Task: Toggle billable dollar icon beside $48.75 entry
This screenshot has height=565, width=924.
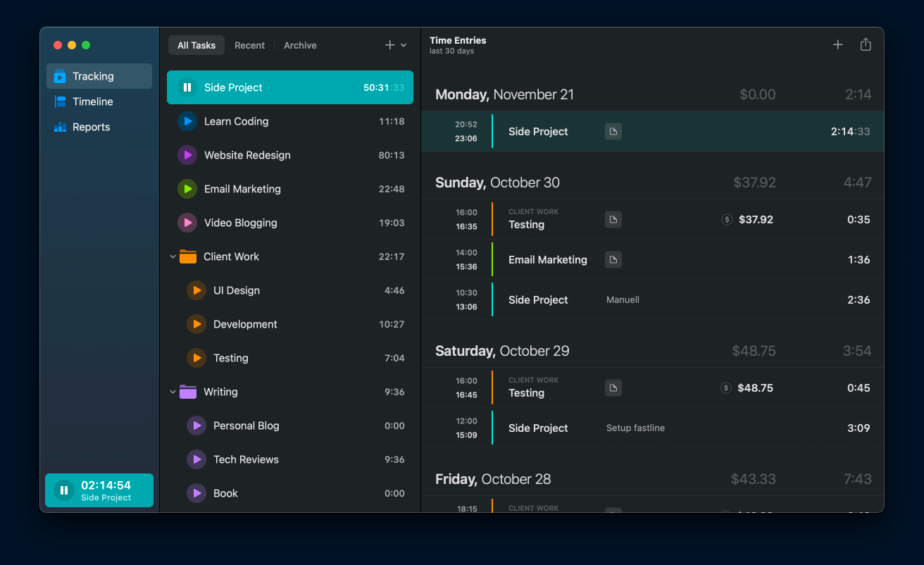Action: point(725,388)
